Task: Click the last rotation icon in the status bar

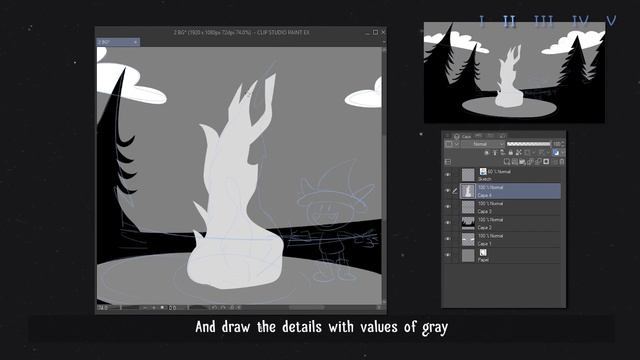Action: tap(239, 308)
